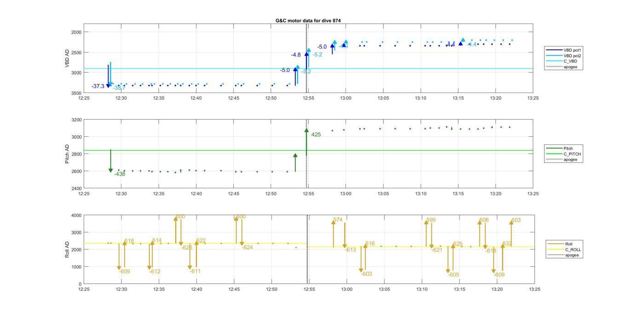This screenshot has width=644, height=319.
Task: Click the '2800' tick on the Pitch AD axis
Action: pos(76,154)
